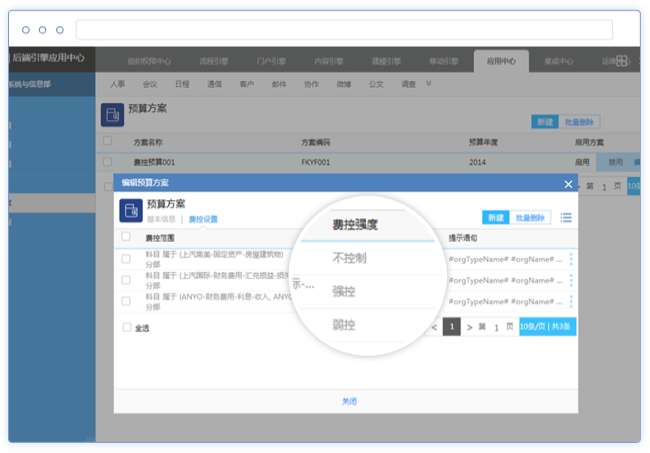This screenshot has width=650, height=453.
Task: Open the three-dot menu for the first 费控范围 row
Action: [x=571, y=259]
